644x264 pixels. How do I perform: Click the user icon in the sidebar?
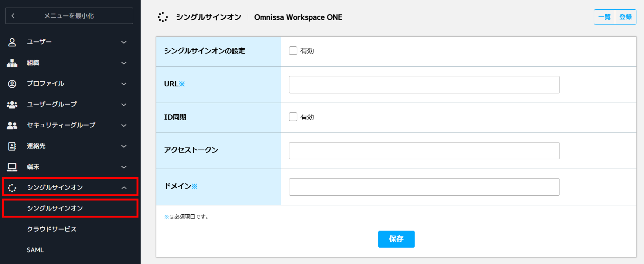tap(12, 42)
